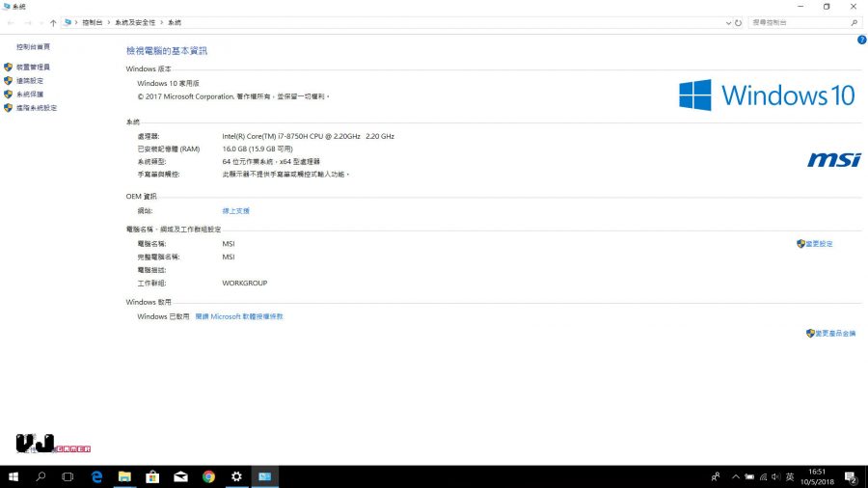Open the Windows Start menu
The width and height of the screenshot is (868, 488).
[x=14, y=476]
